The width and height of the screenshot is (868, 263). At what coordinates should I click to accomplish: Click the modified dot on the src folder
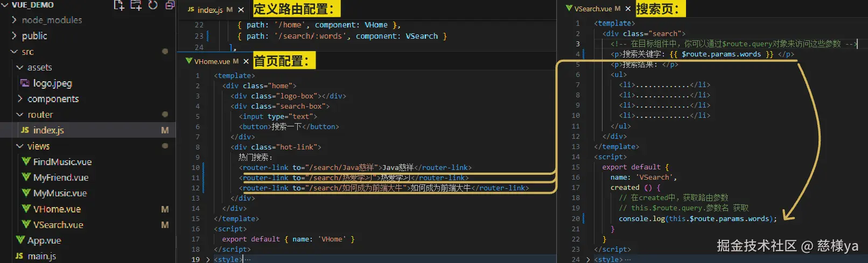(x=165, y=52)
